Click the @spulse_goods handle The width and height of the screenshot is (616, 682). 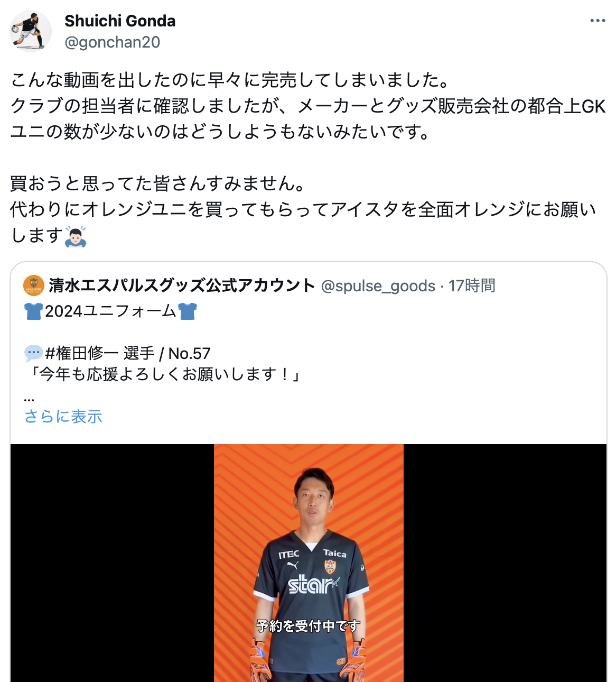pos(378,286)
